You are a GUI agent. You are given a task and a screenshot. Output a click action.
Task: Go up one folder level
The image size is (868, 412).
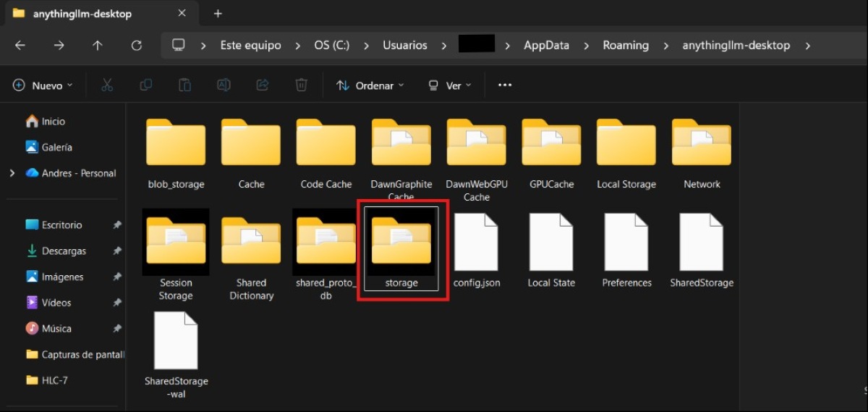(x=98, y=45)
